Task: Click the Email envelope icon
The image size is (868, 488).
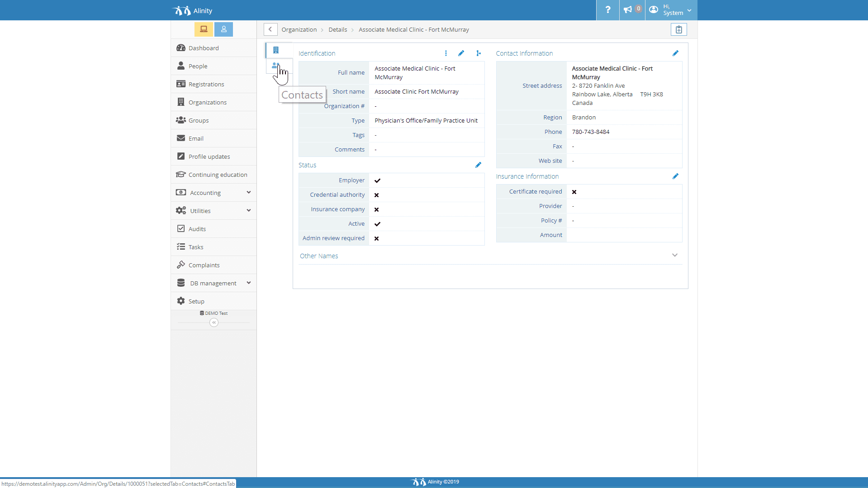Action: [181, 138]
